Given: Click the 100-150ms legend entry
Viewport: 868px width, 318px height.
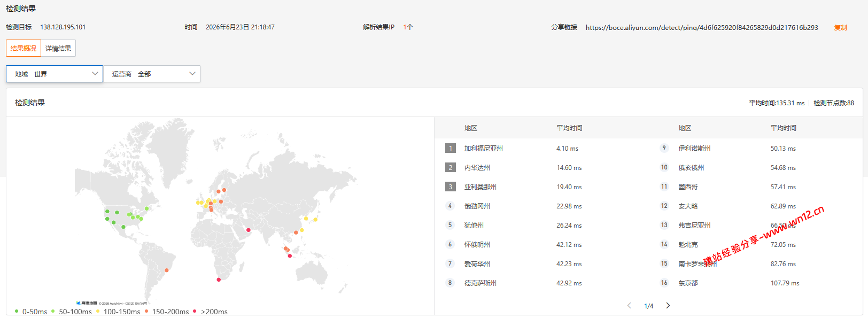Looking at the screenshot, I should (x=118, y=312).
